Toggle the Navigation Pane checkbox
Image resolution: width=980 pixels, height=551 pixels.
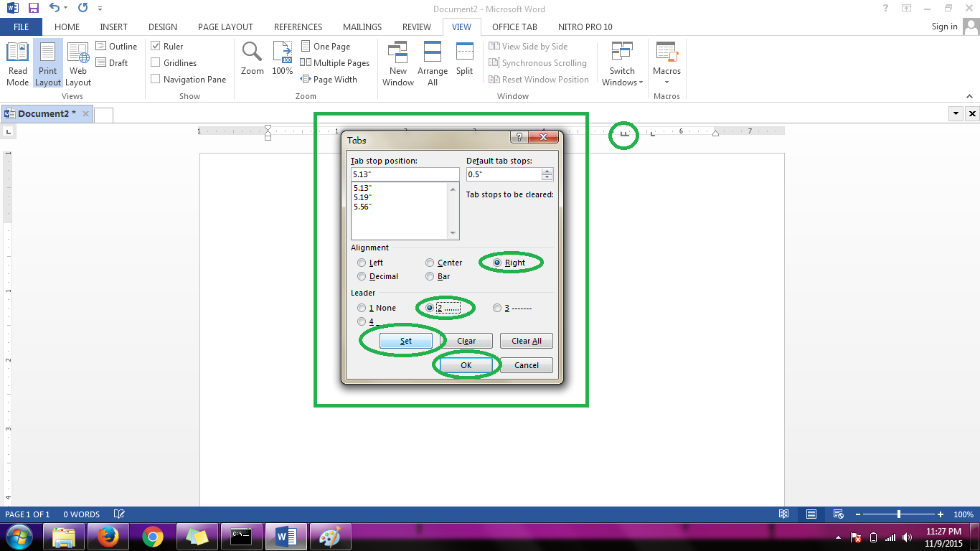pos(156,79)
